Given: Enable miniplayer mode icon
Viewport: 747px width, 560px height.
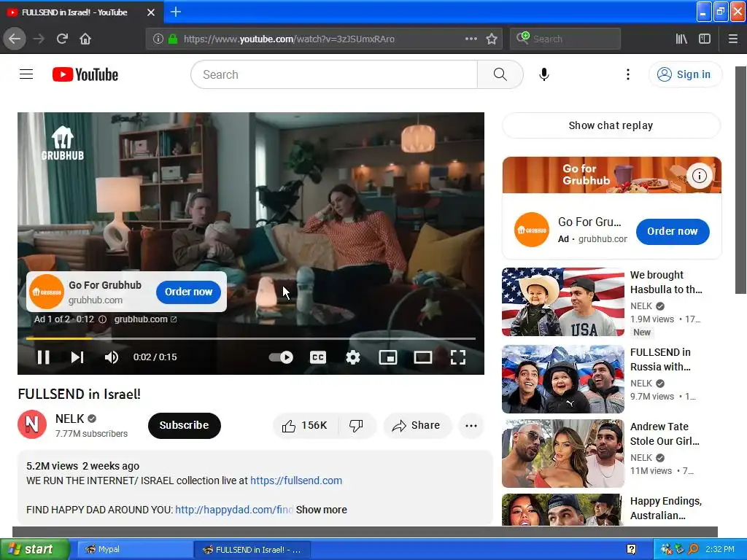Looking at the screenshot, I should click(x=388, y=357).
